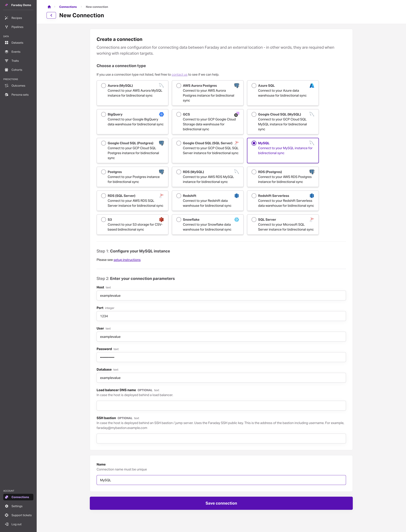Click the Datasets grid icon
Viewport: 406px width, 532px height.
7,43
